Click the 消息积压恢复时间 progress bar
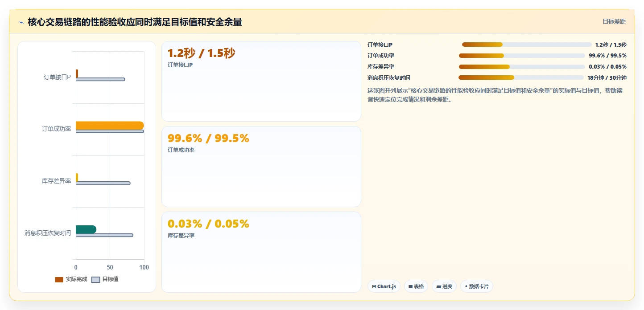Image resolution: width=644 pixels, height=310 pixels. [x=521, y=77]
